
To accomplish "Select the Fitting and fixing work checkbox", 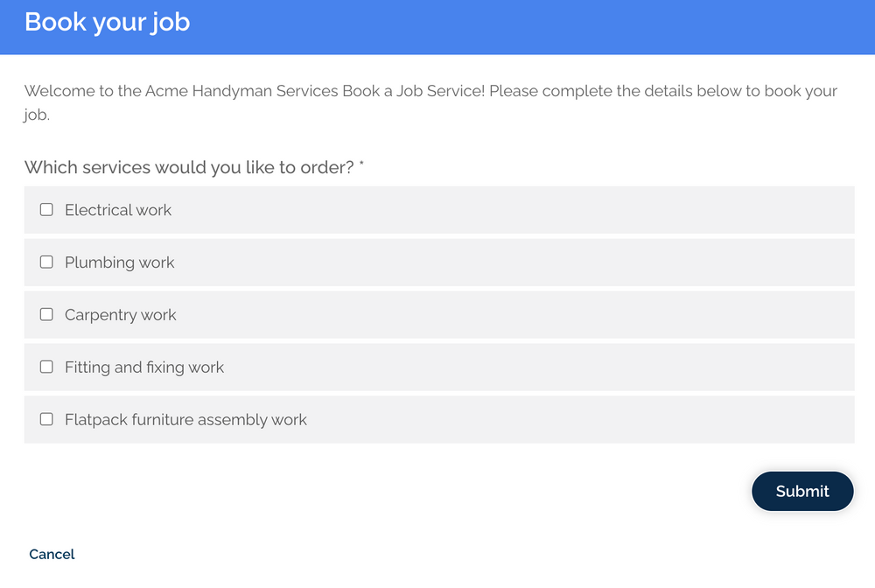I will coord(46,367).
